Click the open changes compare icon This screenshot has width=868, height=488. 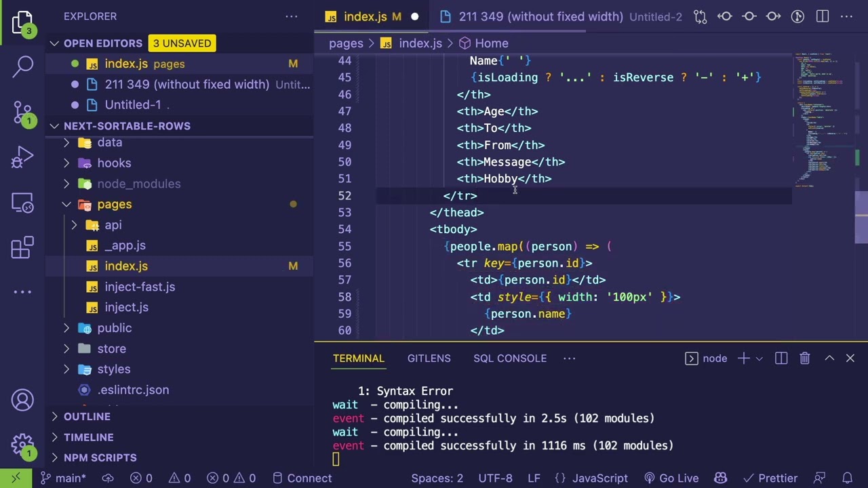701,16
